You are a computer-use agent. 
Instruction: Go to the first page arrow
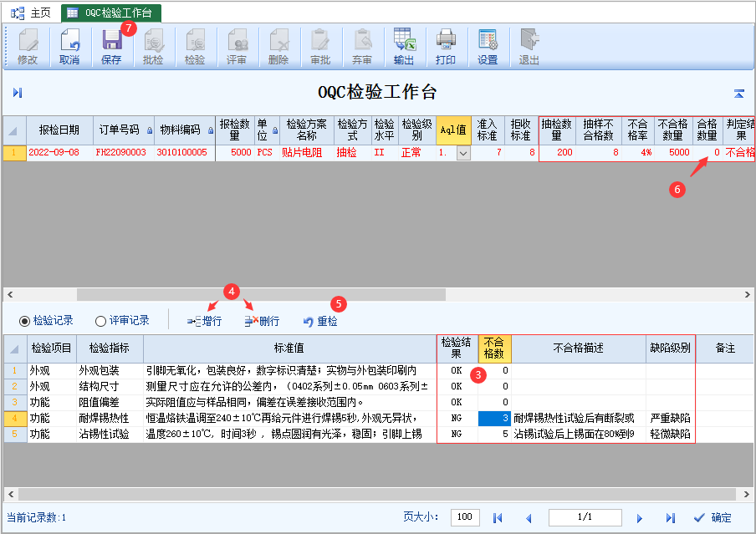[x=498, y=518]
